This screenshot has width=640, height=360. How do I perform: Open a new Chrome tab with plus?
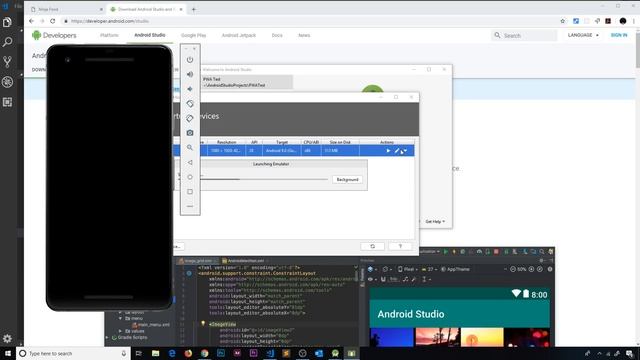point(193,9)
